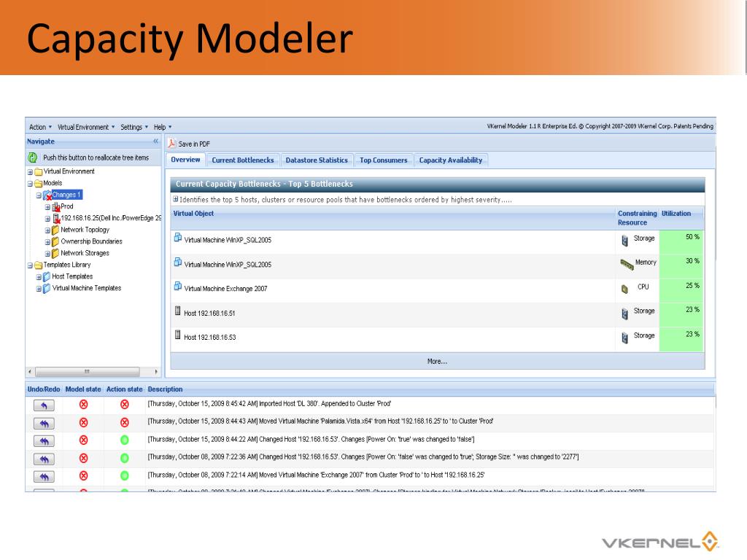Click the Prod cluster icon
This screenshot has width=747, height=560.
[55, 206]
